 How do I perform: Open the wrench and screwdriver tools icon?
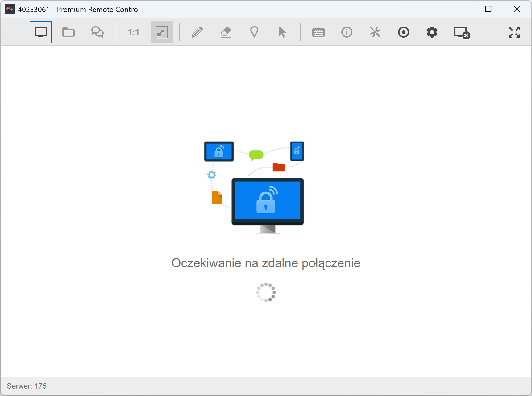click(375, 32)
